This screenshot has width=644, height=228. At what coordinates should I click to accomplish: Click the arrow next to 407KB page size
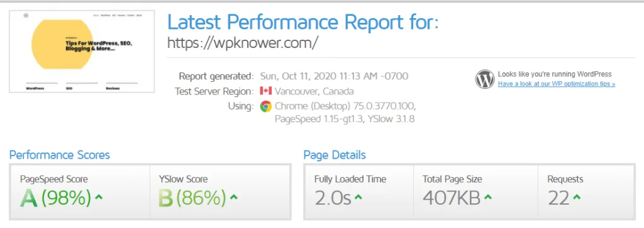pyautogui.click(x=487, y=197)
